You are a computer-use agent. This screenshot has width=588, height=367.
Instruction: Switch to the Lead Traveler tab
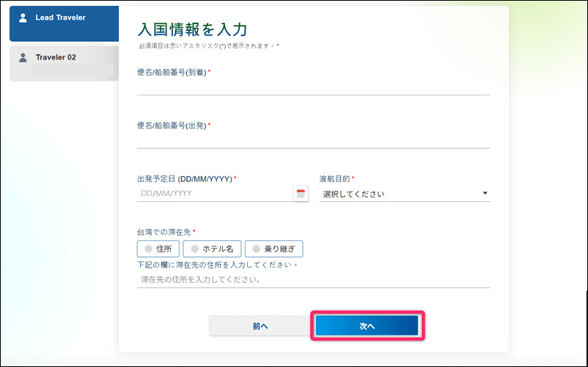click(64, 23)
